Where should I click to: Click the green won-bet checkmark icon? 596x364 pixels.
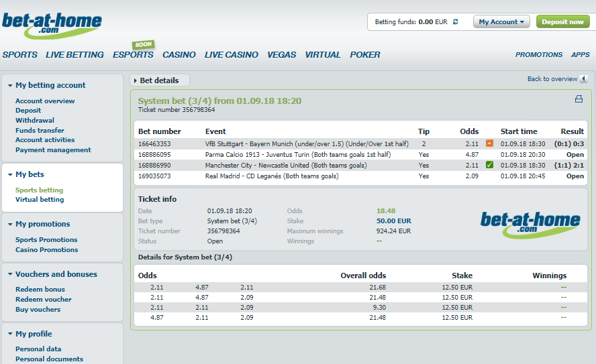click(489, 165)
